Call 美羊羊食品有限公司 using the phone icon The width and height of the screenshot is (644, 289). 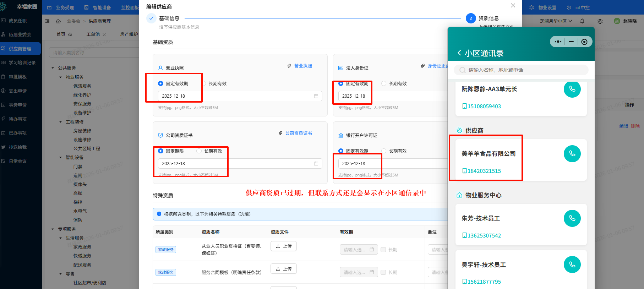572,154
